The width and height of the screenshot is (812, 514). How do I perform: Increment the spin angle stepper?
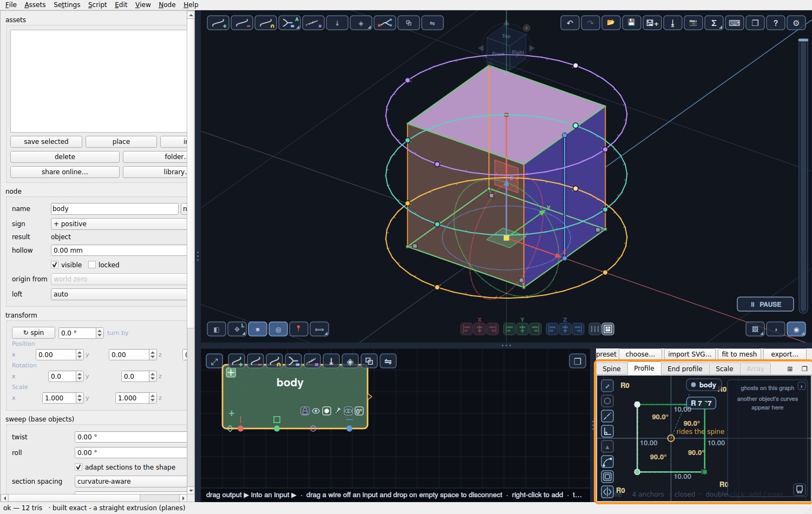coord(100,330)
